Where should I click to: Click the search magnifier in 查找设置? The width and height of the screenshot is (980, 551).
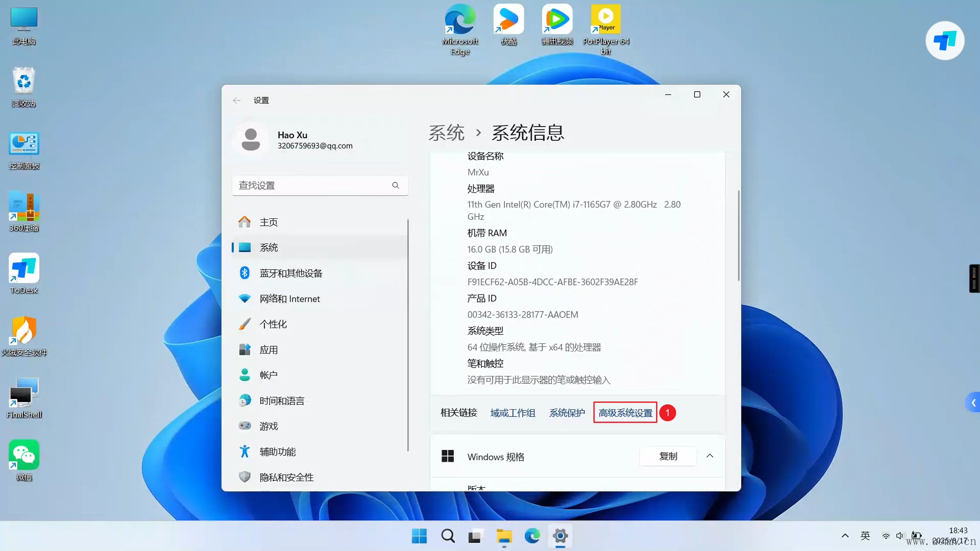click(x=396, y=185)
